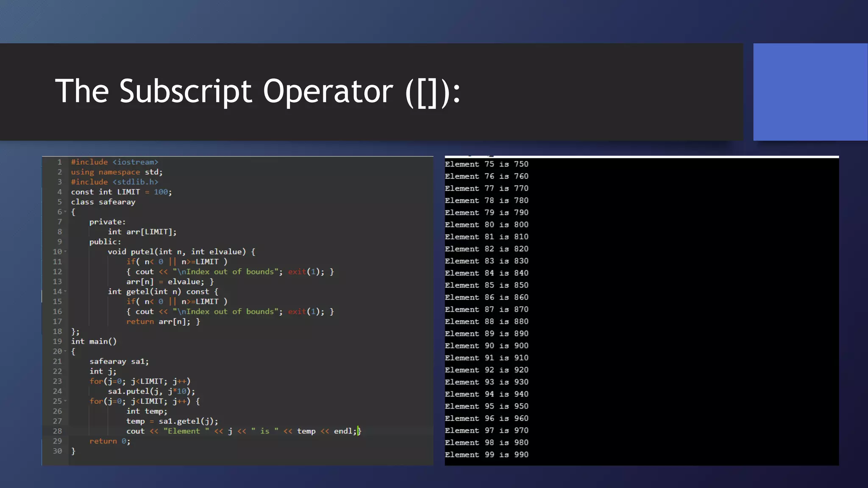The width and height of the screenshot is (868, 488).
Task: Click the blue rectangle beside the title
Action: tap(810, 92)
